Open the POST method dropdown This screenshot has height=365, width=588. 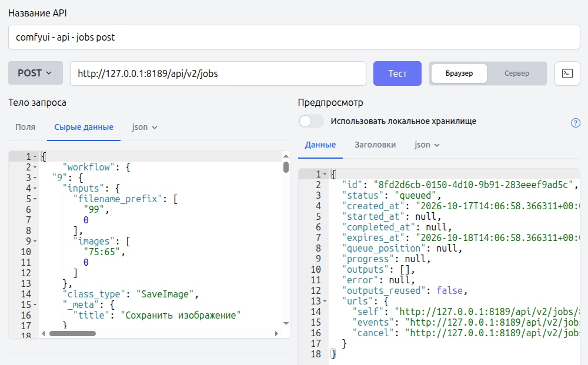tap(36, 73)
